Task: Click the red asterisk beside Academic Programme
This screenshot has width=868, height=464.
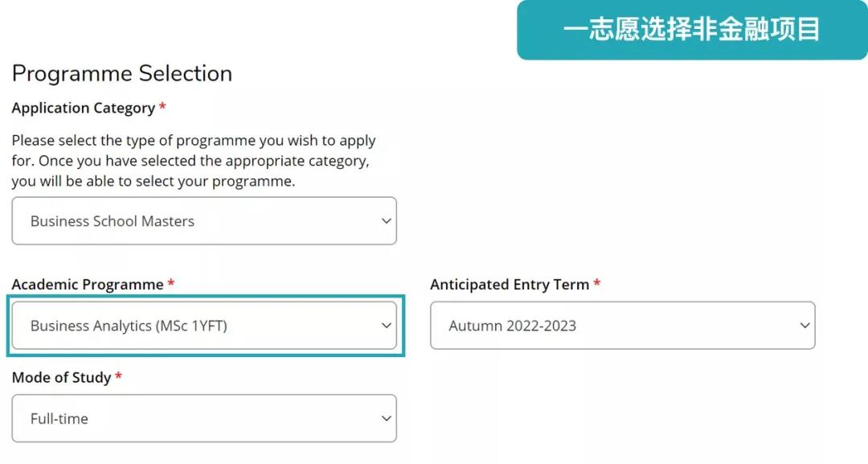Action: (x=171, y=284)
